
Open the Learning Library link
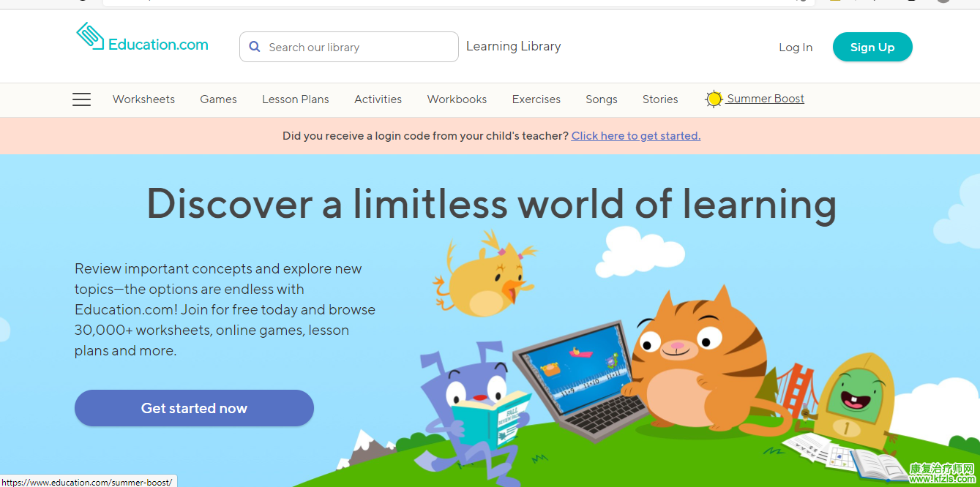coord(514,46)
